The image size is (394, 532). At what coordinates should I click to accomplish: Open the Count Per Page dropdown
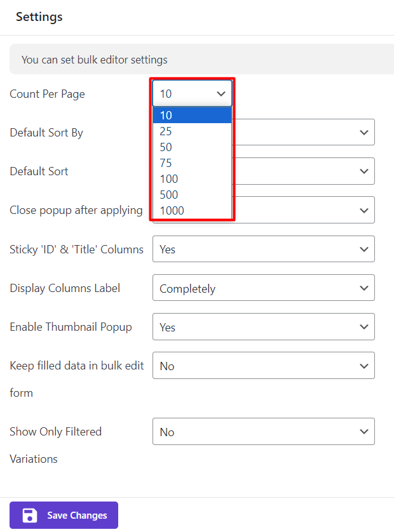click(x=193, y=94)
